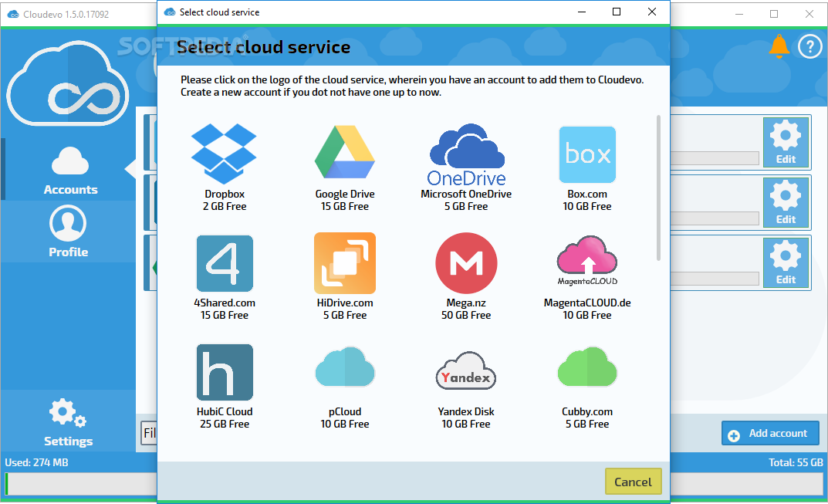Click the Edit gear for second account

pos(786,202)
